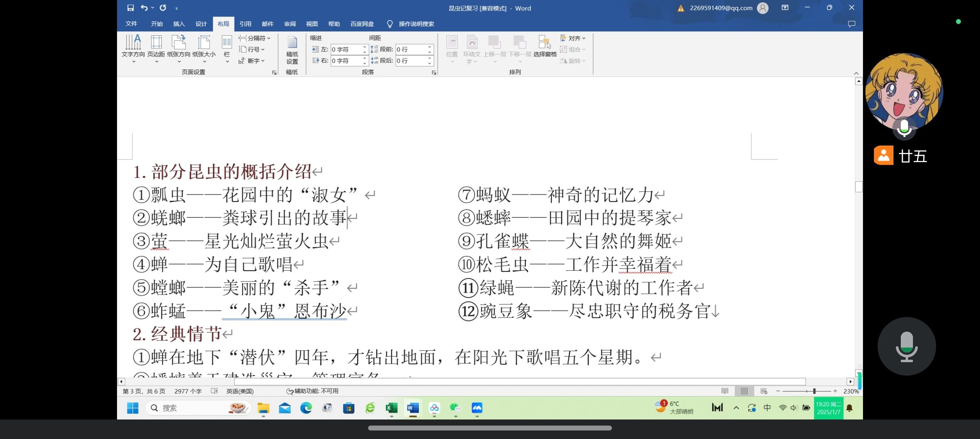The height and width of the screenshot is (439, 980).
Task: Click the Save icon in title bar
Action: [x=130, y=8]
